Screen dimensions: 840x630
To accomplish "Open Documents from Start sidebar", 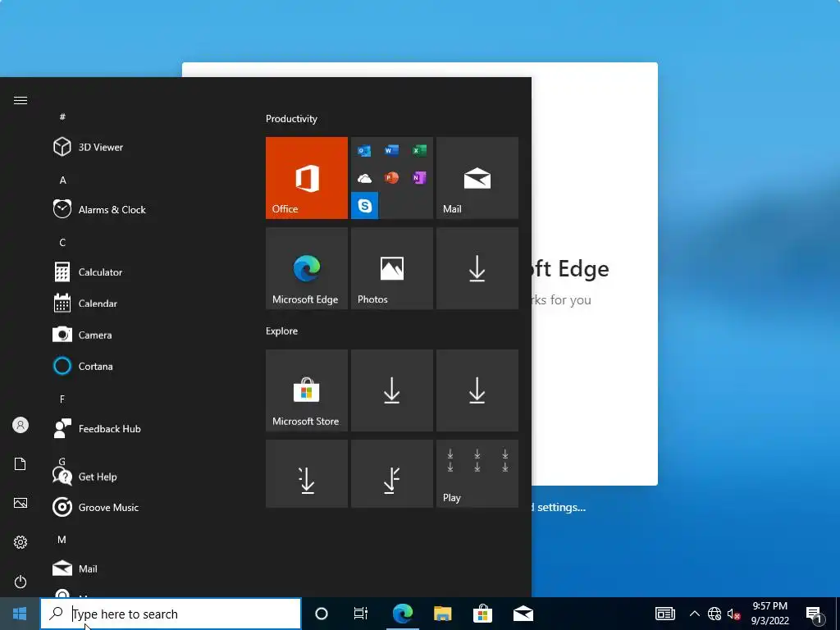I will (21, 464).
